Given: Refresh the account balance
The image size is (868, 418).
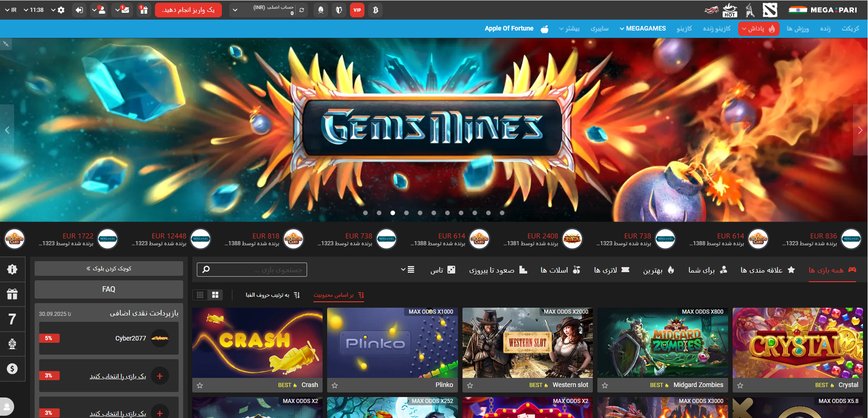Looking at the screenshot, I should (x=302, y=10).
